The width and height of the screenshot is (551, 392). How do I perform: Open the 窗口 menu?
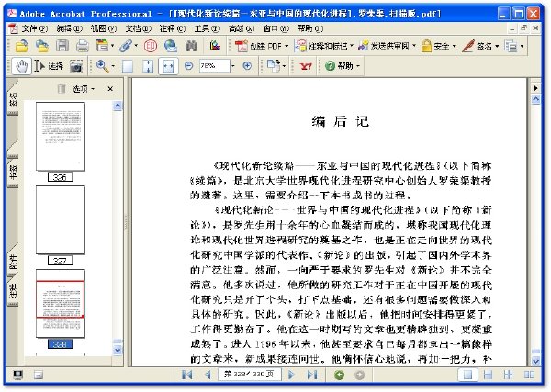tap(275, 28)
